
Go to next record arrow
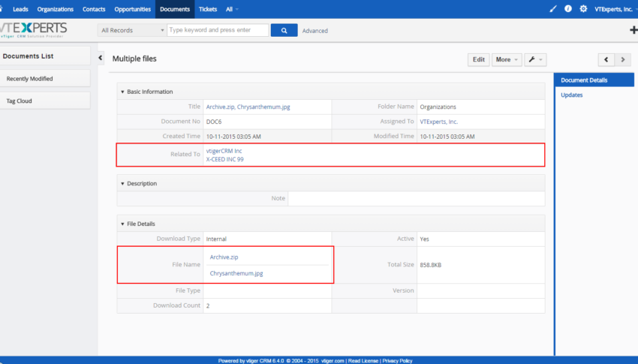click(622, 60)
